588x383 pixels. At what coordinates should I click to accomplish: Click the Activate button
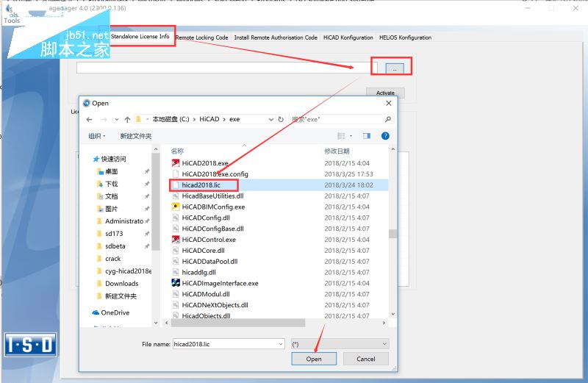tap(385, 93)
